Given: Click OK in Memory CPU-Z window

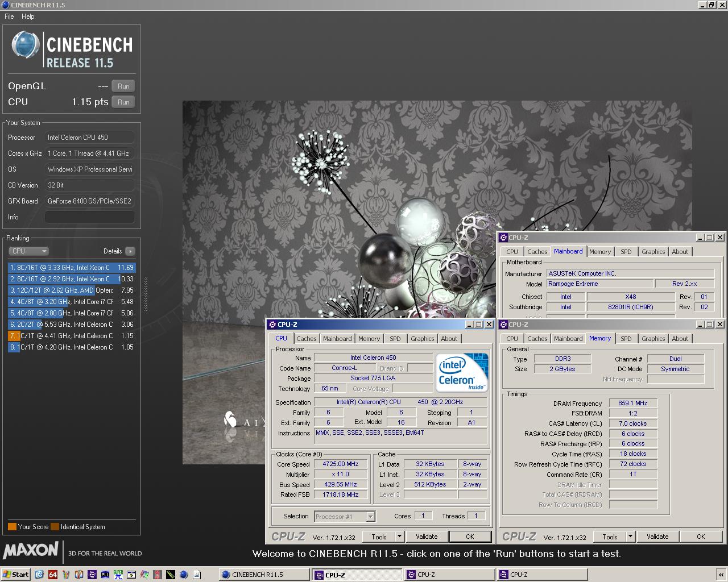Looking at the screenshot, I should tap(701, 536).
